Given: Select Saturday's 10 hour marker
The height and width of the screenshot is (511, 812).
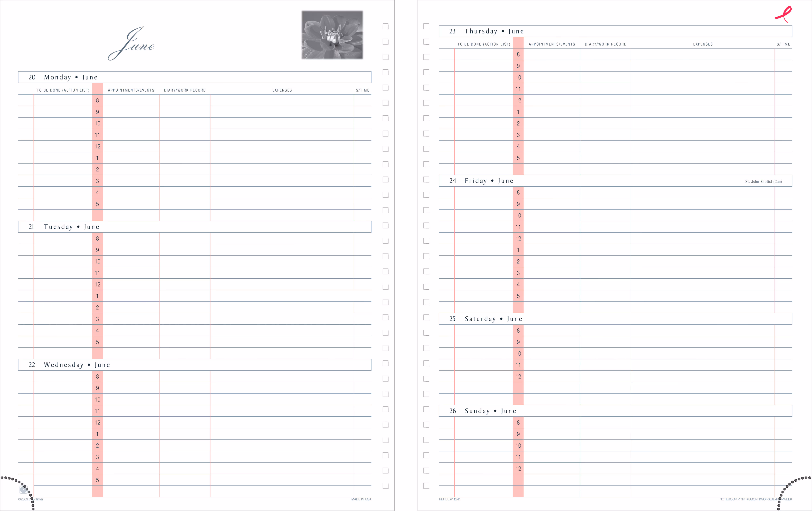Looking at the screenshot, I should (x=518, y=353).
